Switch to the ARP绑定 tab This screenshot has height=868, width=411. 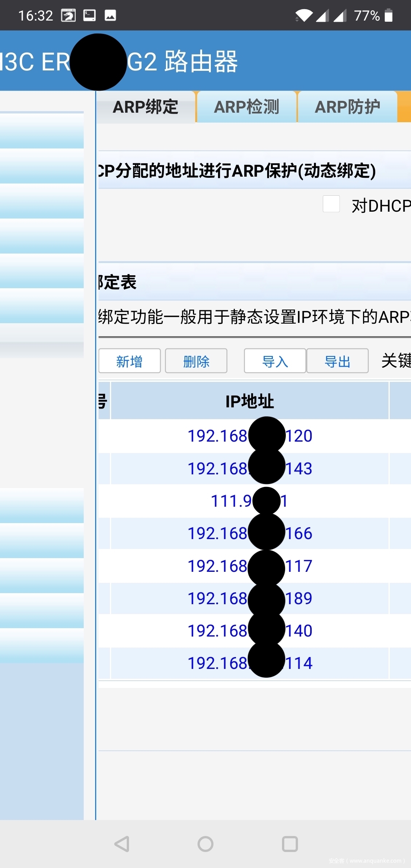pos(145,107)
